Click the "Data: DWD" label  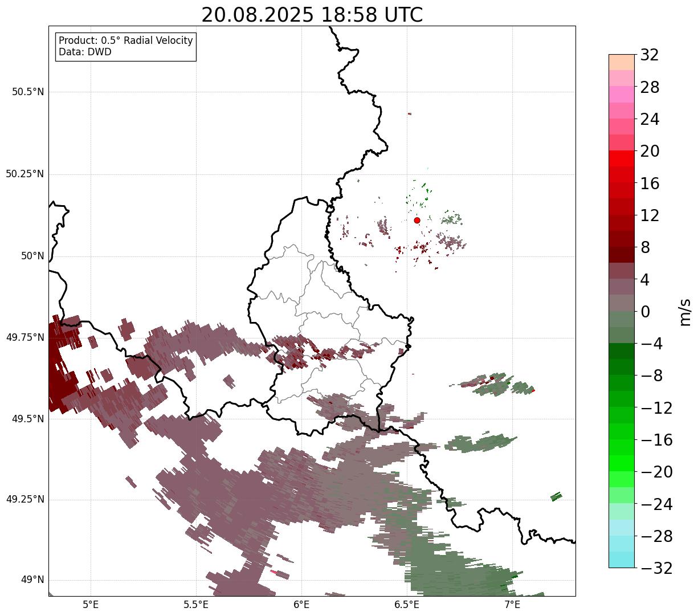click(x=85, y=52)
